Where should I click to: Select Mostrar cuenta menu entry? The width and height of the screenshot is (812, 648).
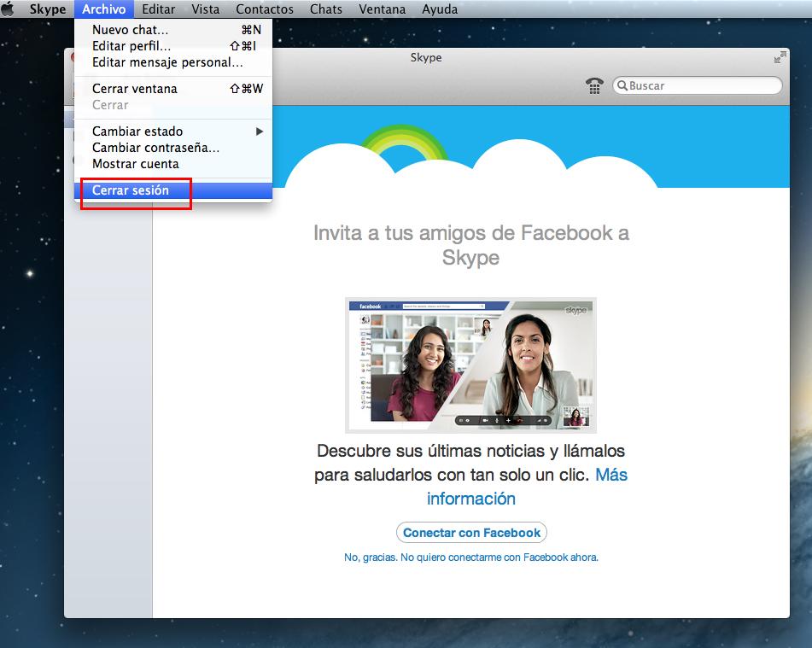point(136,164)
